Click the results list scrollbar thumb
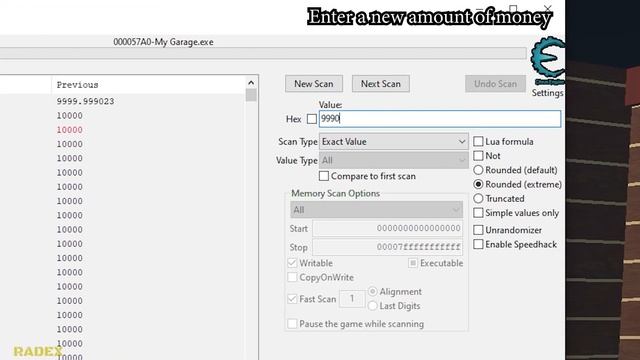The width and height of the screenshot is (640, 360). click(x=251, y=95)
